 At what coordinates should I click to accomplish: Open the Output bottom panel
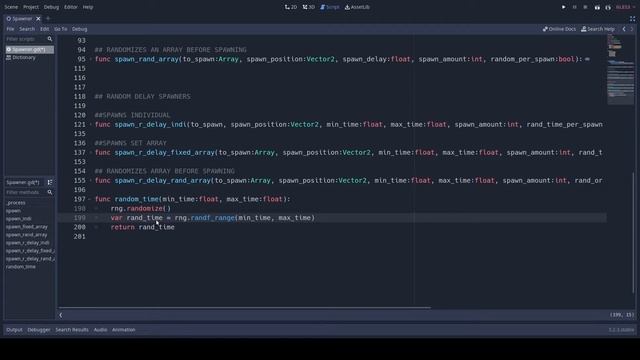tap(14, 330)
